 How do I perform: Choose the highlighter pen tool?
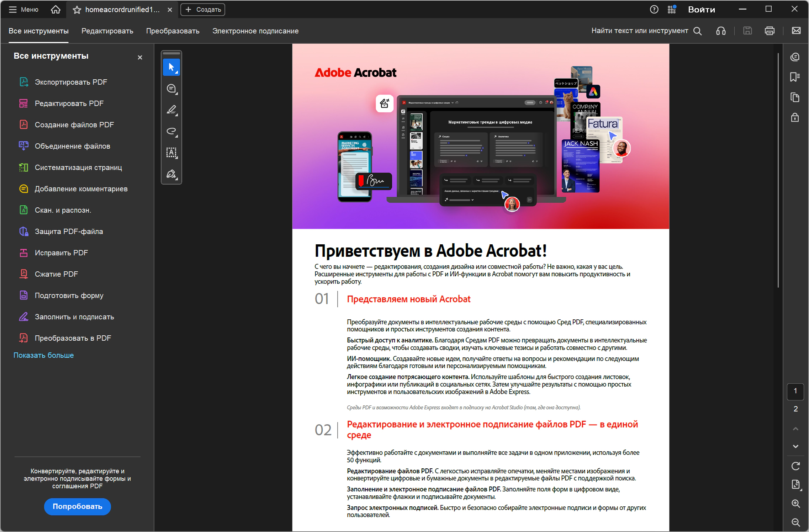pyautogui.click(x=171, y=110)
